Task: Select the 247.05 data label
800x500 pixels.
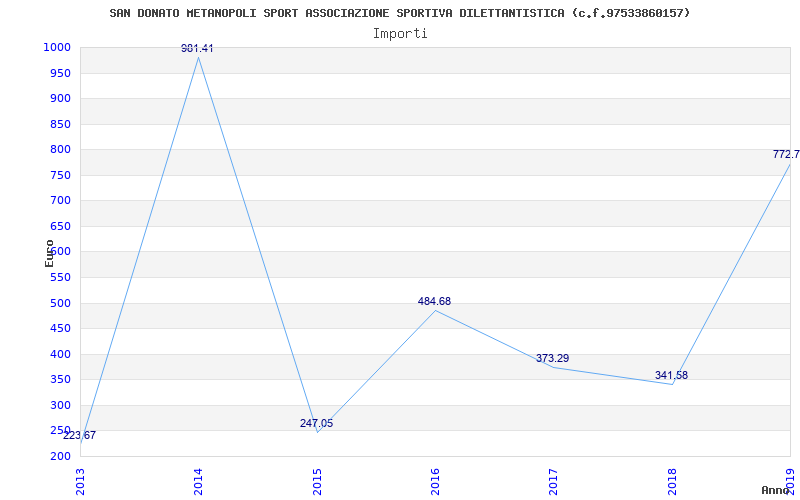Action: [x=316, y=423]
